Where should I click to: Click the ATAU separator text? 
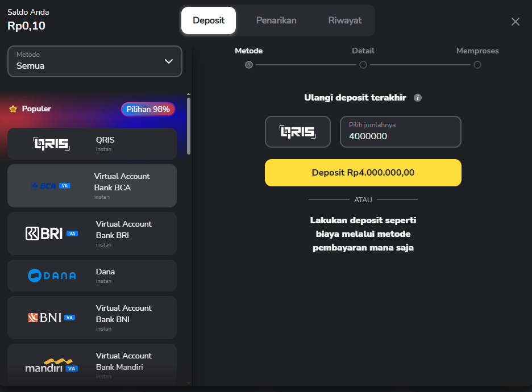tap(363, 200)
